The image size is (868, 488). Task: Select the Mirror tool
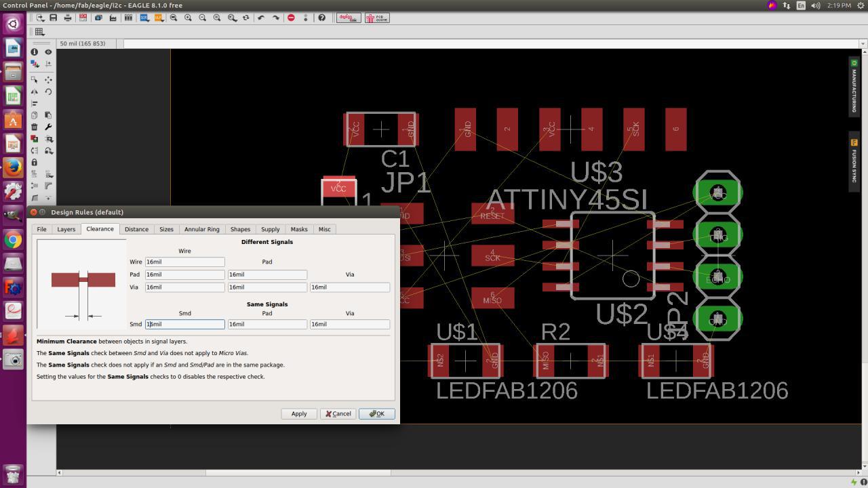[x=35, y=91]
